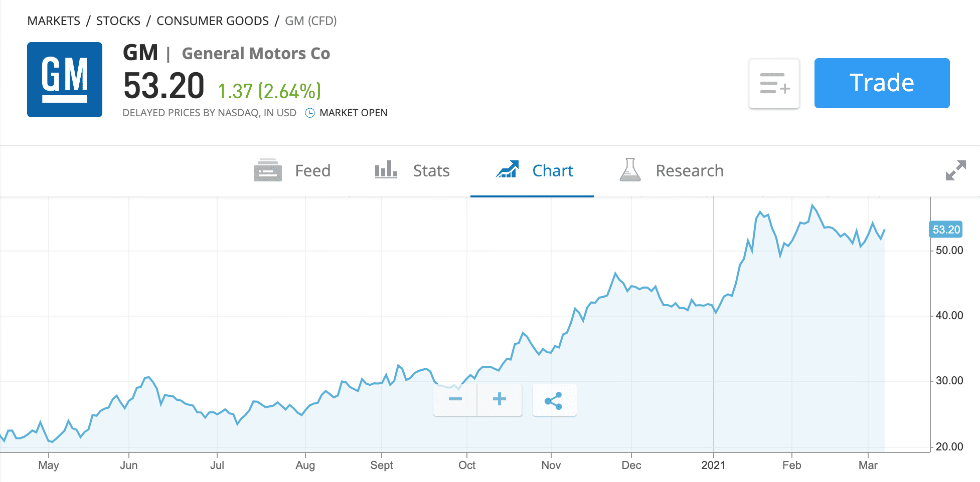Click the Jul label on time axis
Viewport: 980px width, 482px height.
(x=217, y=465)
